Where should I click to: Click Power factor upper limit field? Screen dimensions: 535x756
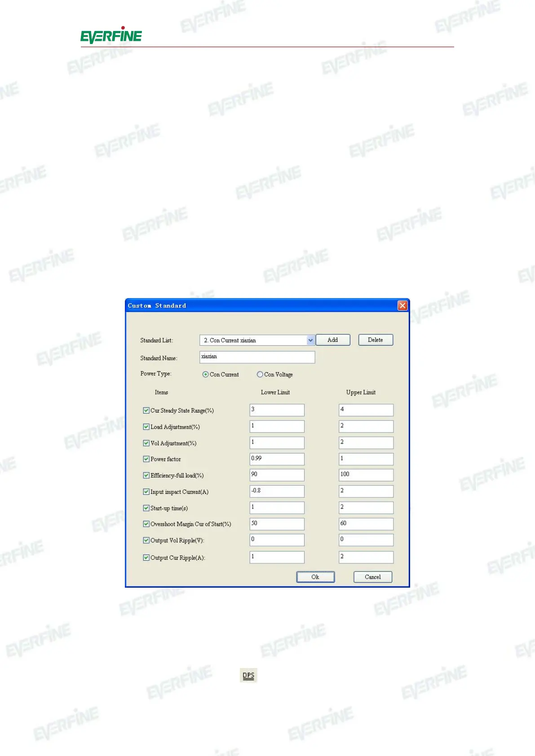pyautogui.click(x=366, y=459)
